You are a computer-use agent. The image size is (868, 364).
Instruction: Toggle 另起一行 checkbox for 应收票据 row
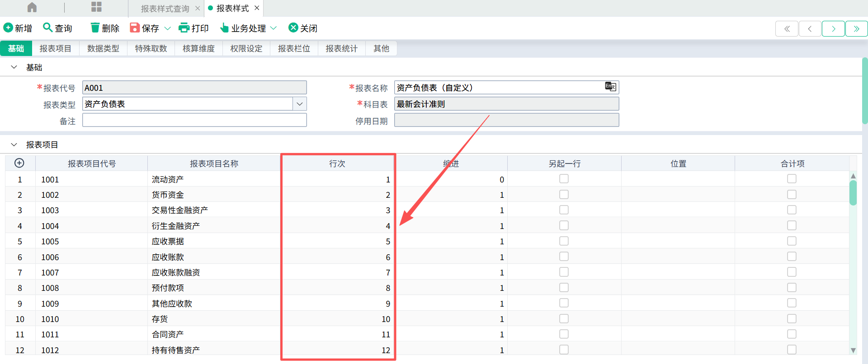(564, 241)
